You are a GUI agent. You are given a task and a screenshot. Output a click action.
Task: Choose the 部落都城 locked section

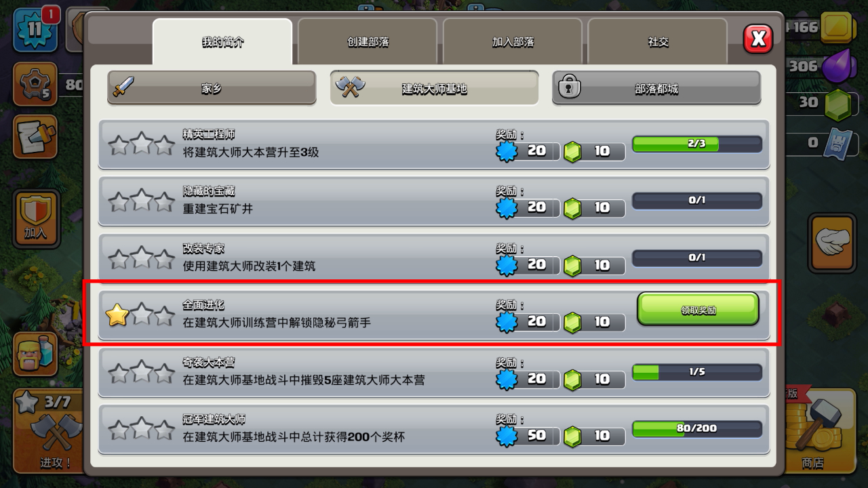click(656, 88)
